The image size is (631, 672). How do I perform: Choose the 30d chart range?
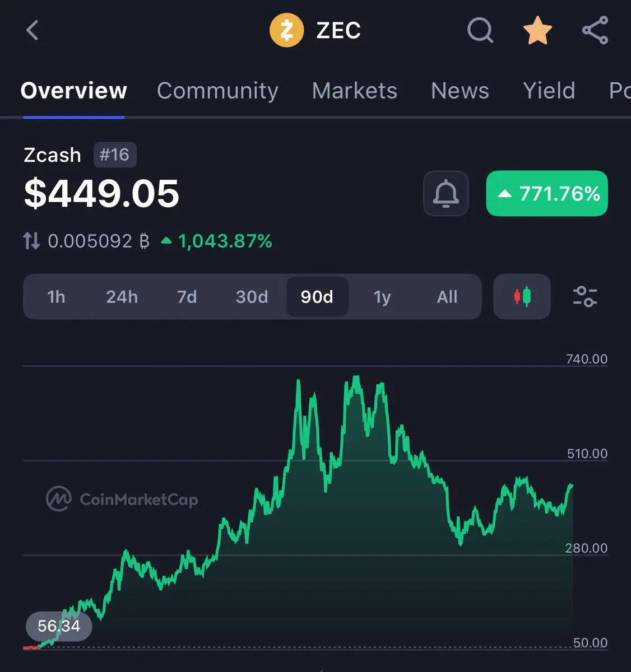[252, 296]
